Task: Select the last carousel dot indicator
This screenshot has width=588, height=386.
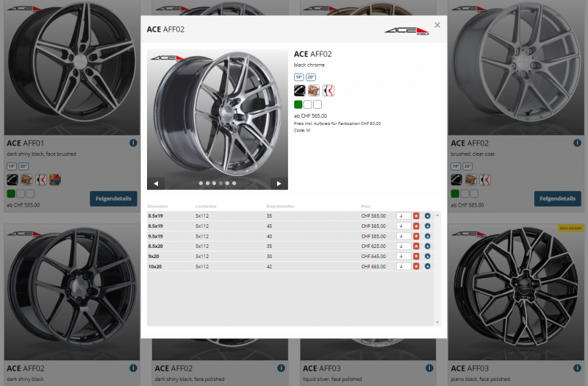Action: point(234,183)
